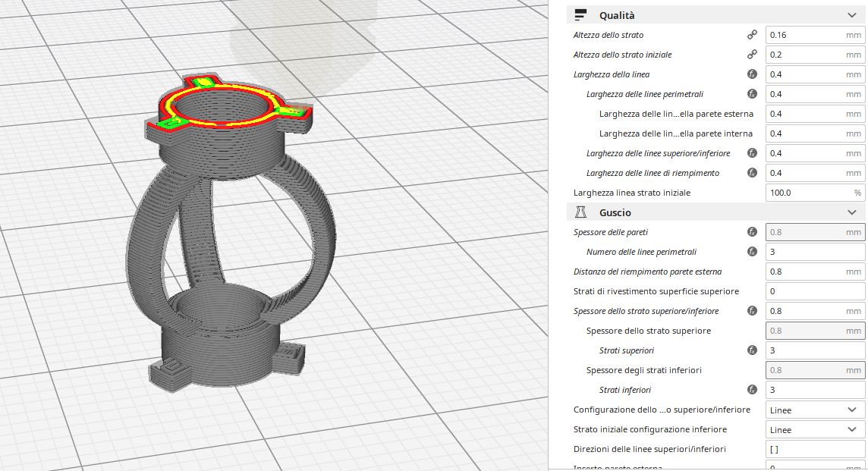Collapse the Guscio section chevron
This screenshot has height=471, width=868.
852,212
